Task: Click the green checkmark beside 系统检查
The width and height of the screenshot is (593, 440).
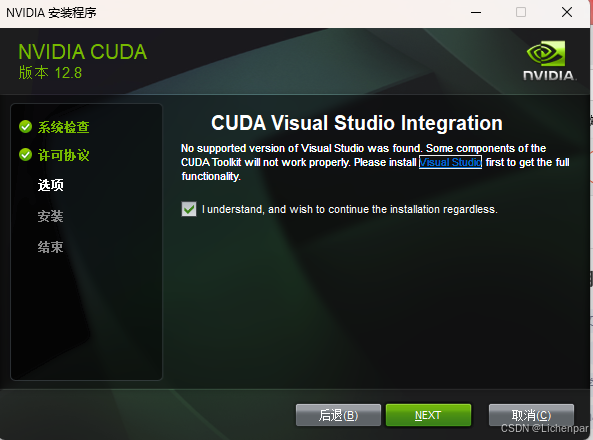Action: tap(25, 127)
